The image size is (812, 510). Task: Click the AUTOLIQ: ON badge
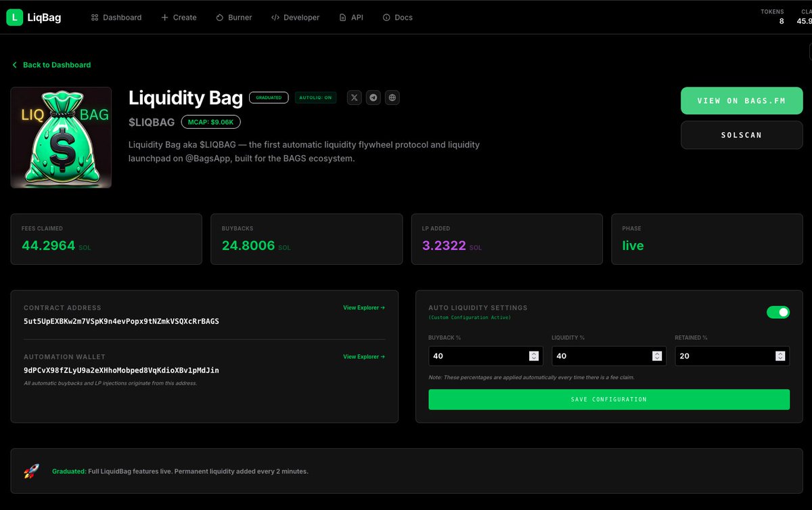pos(315,98)
